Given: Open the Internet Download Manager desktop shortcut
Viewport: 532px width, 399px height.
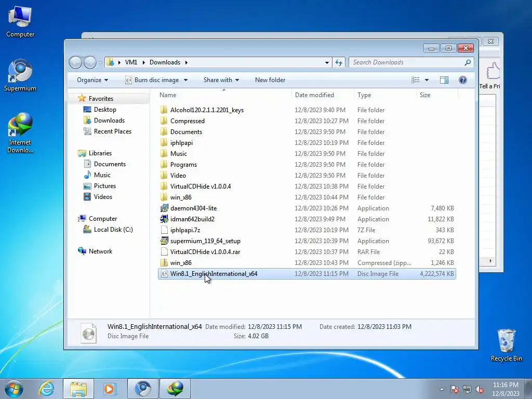Looking at the screenshot, I should click(20, 133).
